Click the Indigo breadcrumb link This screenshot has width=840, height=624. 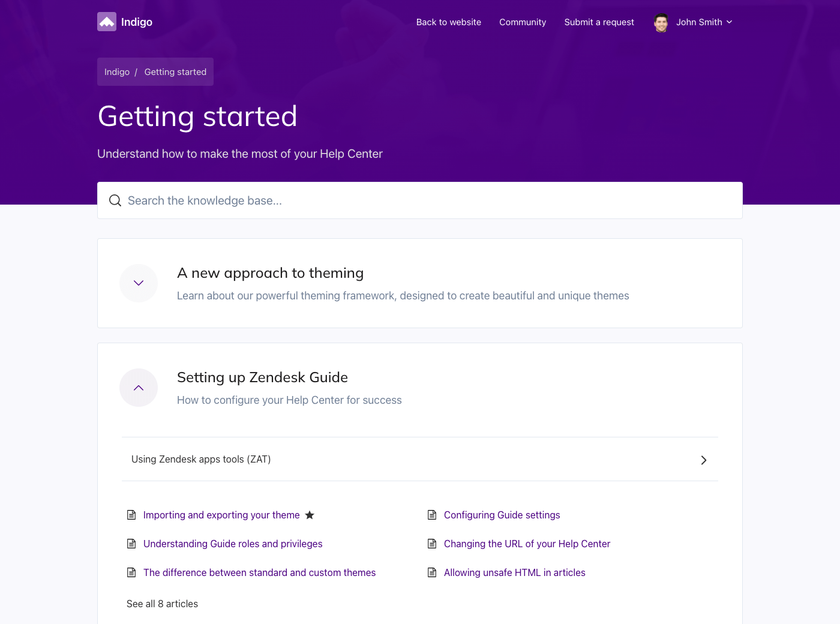[x=117, y=72]
